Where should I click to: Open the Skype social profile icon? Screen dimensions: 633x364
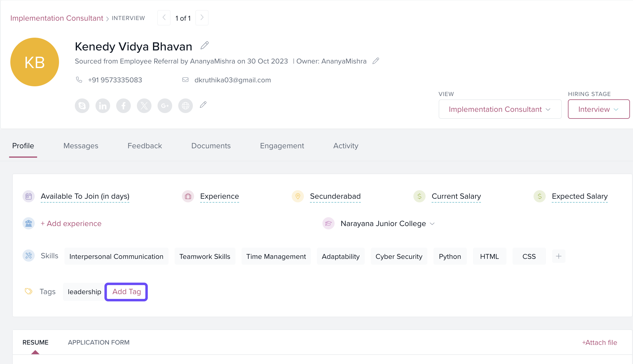pyautogui.click(x=82, y=106)
